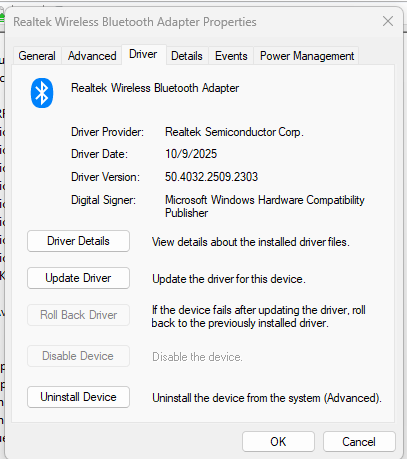Click the roll back driver description text

coord(259,316)
